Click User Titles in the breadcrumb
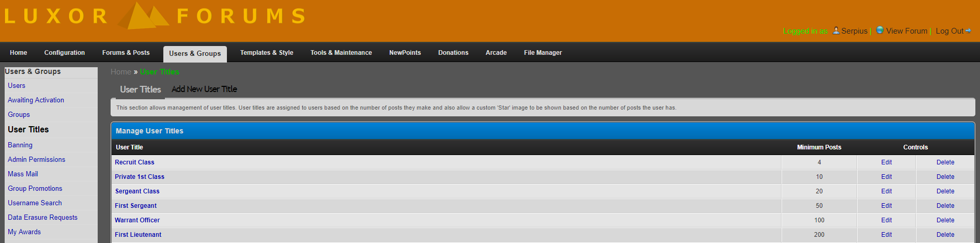 tap(159, 72)
